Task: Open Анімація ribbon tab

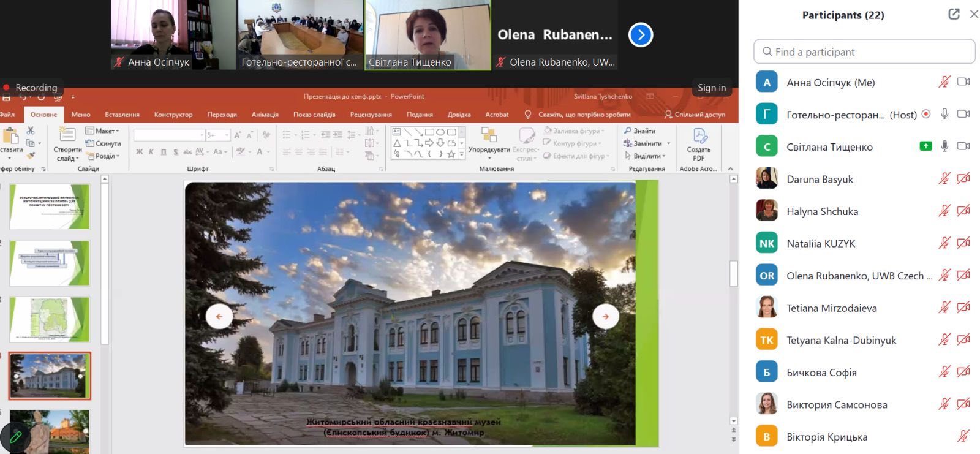Action: point(265,115)
